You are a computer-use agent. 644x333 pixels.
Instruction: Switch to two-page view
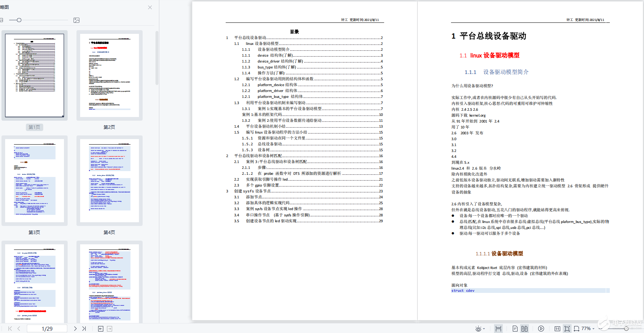point(525,329)
